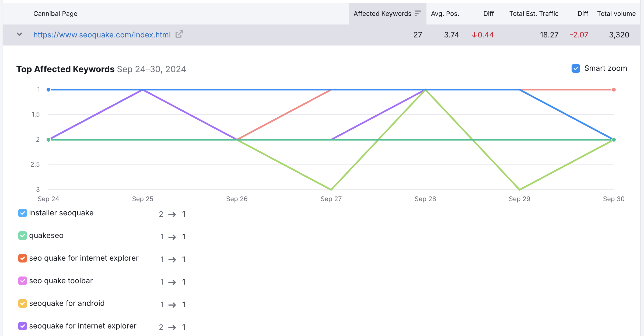Toggle the quakeseo keyword checkbox
The width and height of the screenshot is (644, 336).
click(22, 236)
